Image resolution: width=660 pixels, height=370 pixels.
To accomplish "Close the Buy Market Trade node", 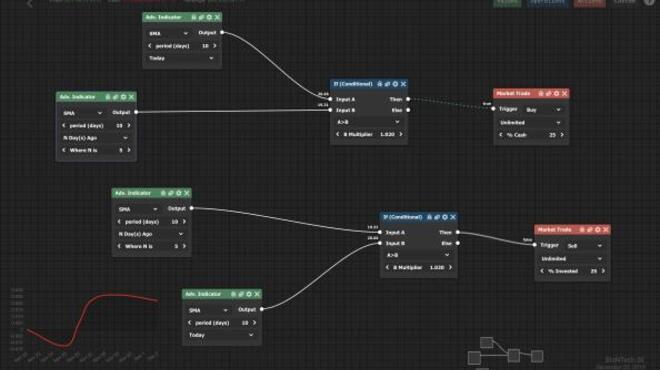I will click(564, 93).
